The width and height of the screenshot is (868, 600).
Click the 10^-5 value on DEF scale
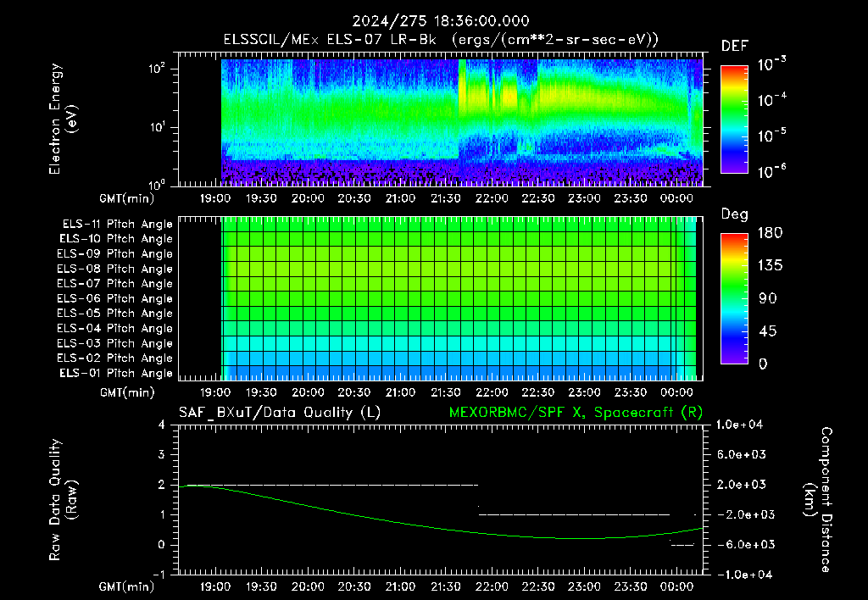tap(771, 136)
